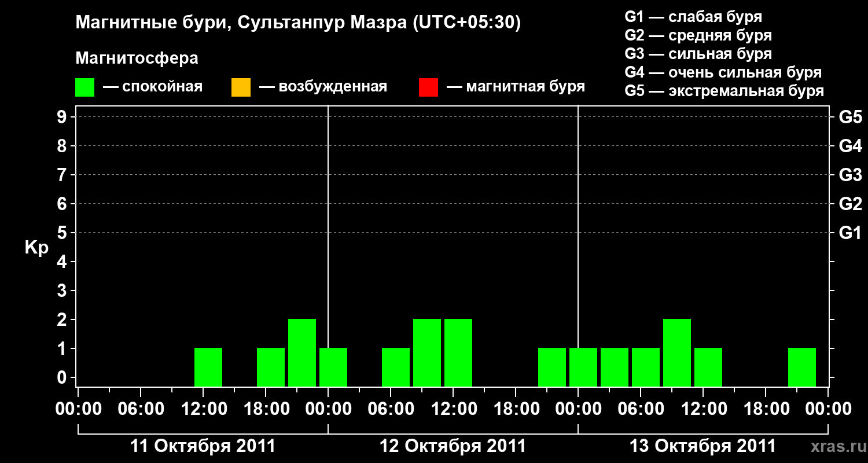Click the '11 Октября 2011' date label
The width and height of the screenshot is (868, 463).
[203, 446]
